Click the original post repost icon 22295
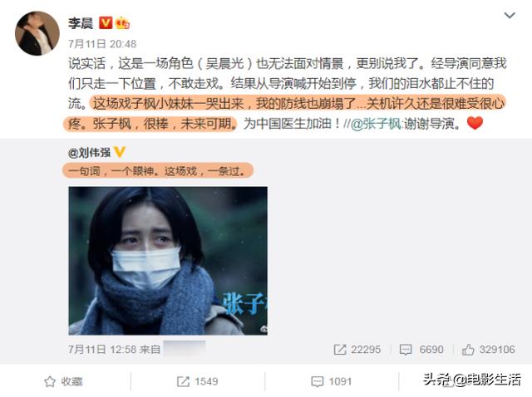 coord(340,350)
